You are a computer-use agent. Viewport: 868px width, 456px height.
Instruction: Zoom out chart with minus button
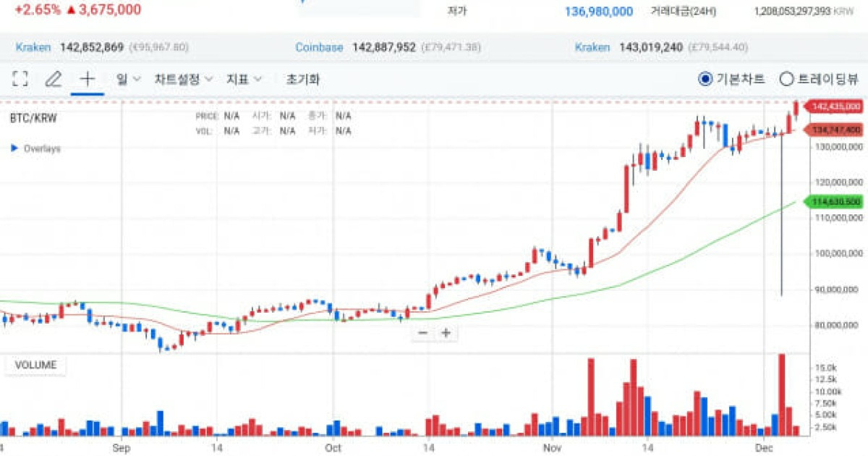click(x=423, y=333)
